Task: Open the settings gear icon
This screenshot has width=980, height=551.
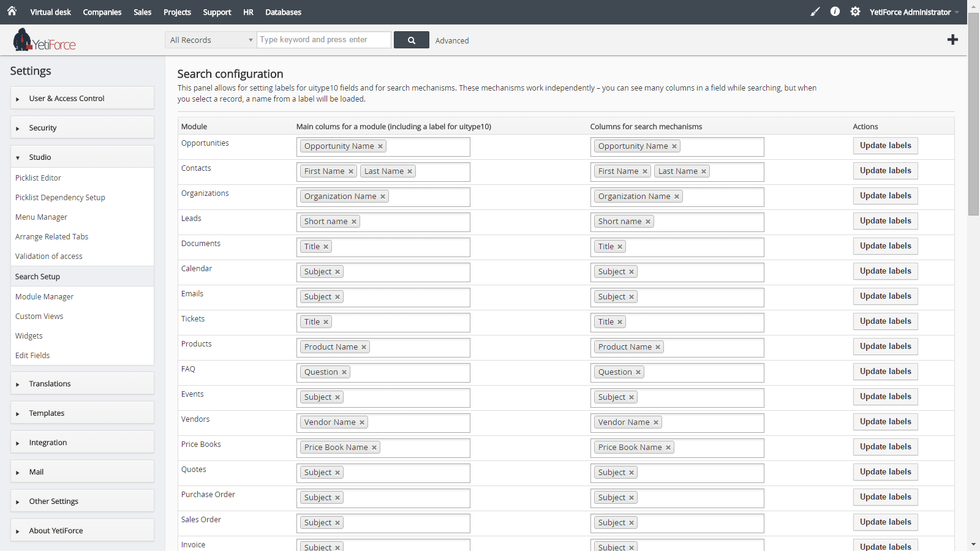Action: click(x=855, y=12)
